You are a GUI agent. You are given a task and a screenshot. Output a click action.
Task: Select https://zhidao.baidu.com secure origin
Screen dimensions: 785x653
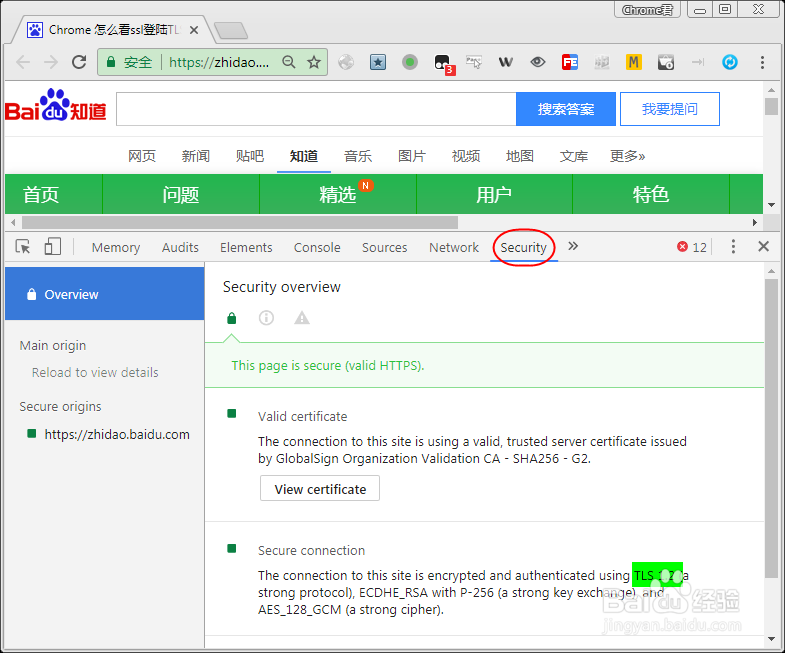(x=117, y=434)
